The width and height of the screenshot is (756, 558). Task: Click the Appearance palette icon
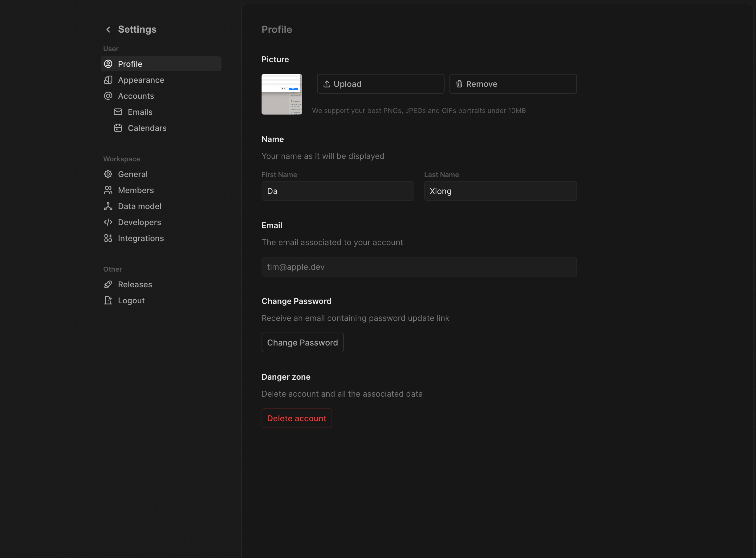click(108, 80)
